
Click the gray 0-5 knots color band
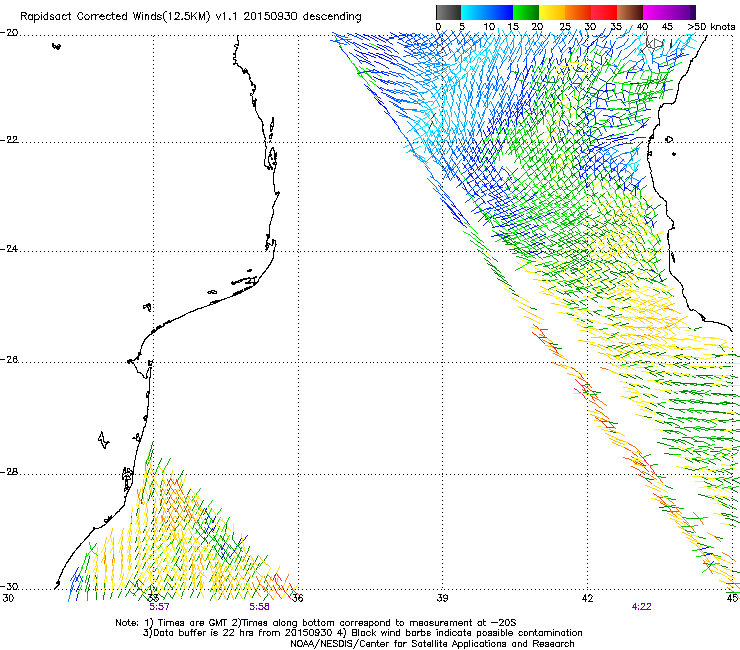pos(448,12)
